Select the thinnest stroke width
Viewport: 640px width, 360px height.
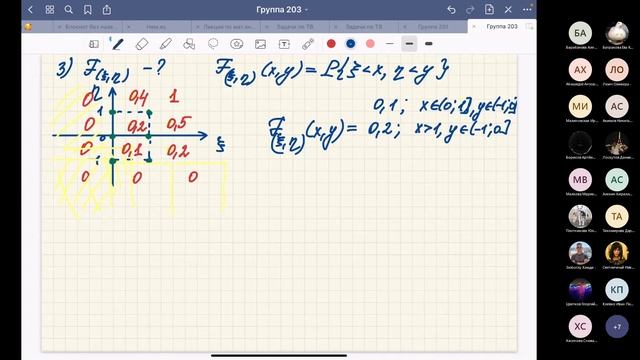(390, 44)
